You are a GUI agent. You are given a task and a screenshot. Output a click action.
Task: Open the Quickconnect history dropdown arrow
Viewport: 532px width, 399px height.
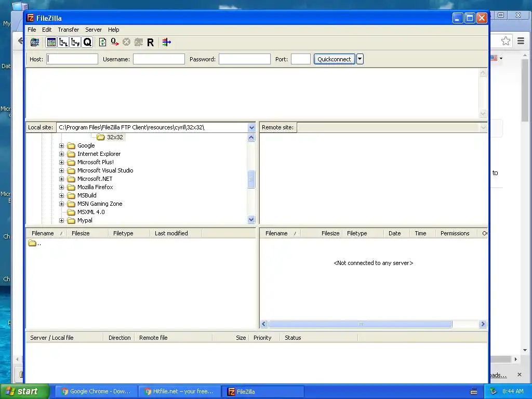coord(360,59)
